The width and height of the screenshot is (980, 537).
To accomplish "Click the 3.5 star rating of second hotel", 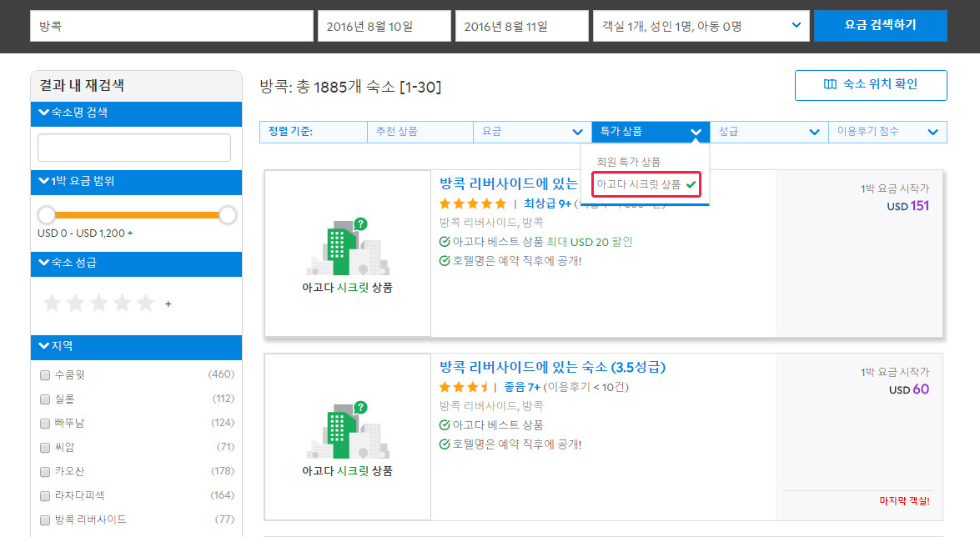I will point(464,387).
